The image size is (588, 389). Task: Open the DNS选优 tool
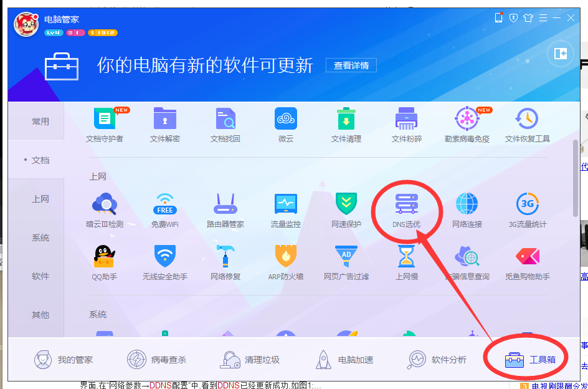407,210
